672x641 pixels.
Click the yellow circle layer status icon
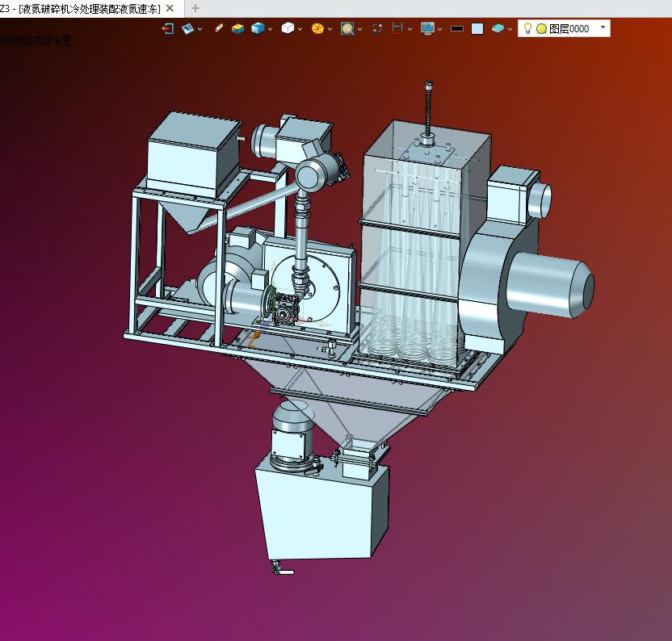coord(541,29)
